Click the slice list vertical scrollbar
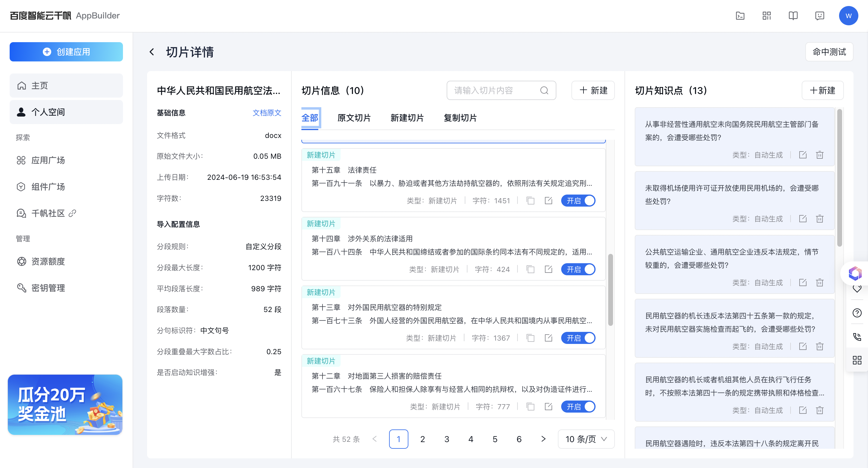 click(610, 289)
